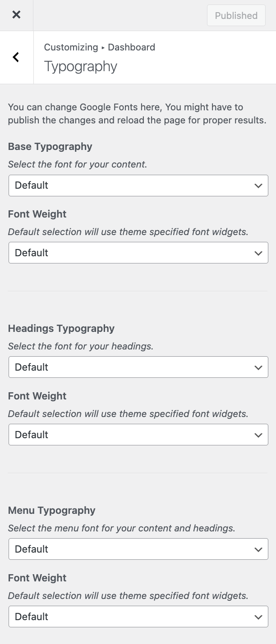Click chevron arrow in Menu Typography select

[x=258, y=550]
